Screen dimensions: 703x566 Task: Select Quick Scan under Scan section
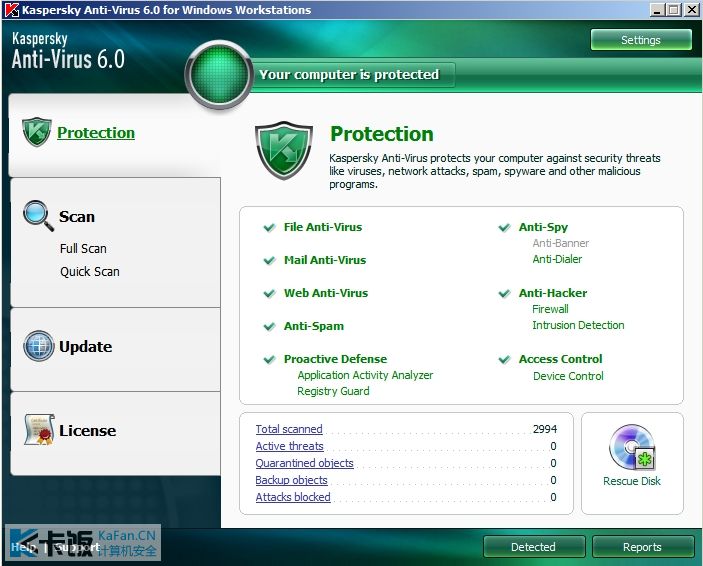tap(90, 271)
